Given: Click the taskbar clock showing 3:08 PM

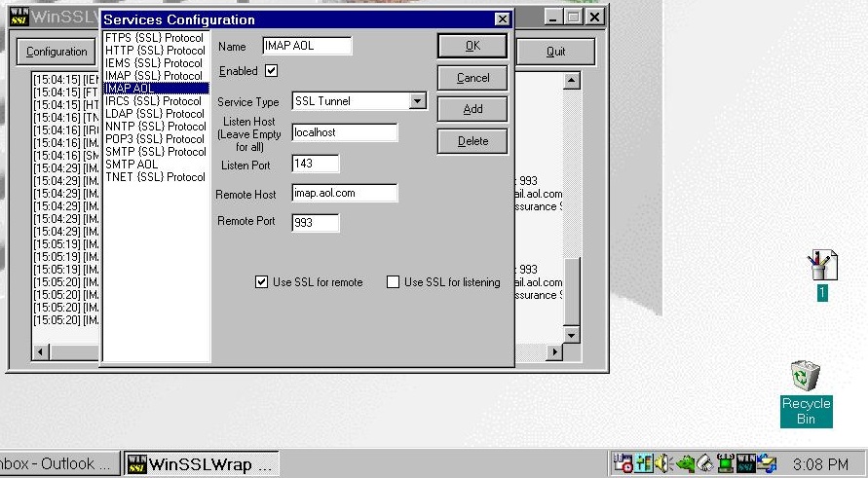Looking at the screenshot, I should pos(820,463).
